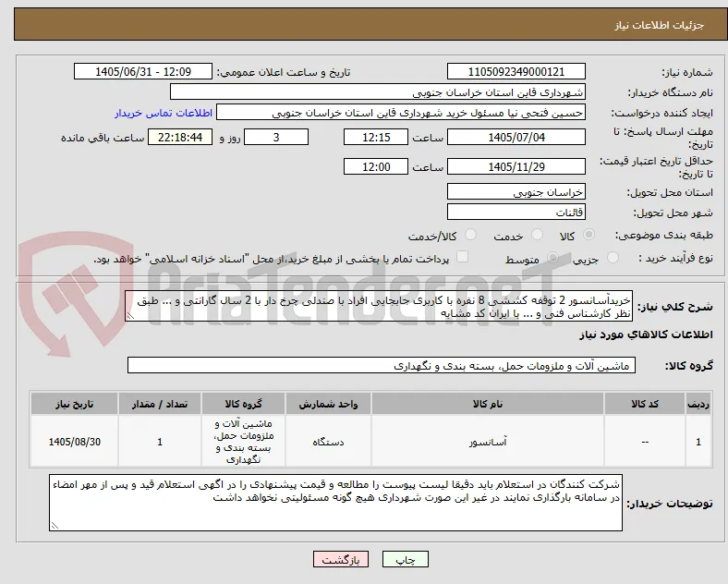Click the description textarea resize handle
The width and height of the screenshot is (728, 584).
pos(129,317)
